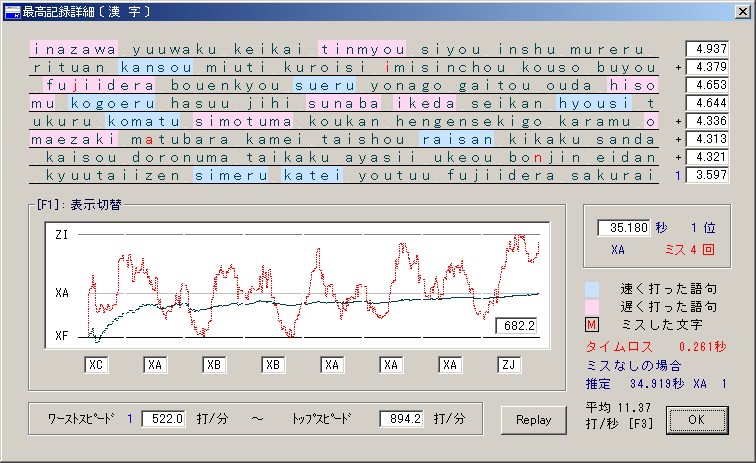Click the word imisinchou
Viewport: 756px width, 463px height.
446,67
